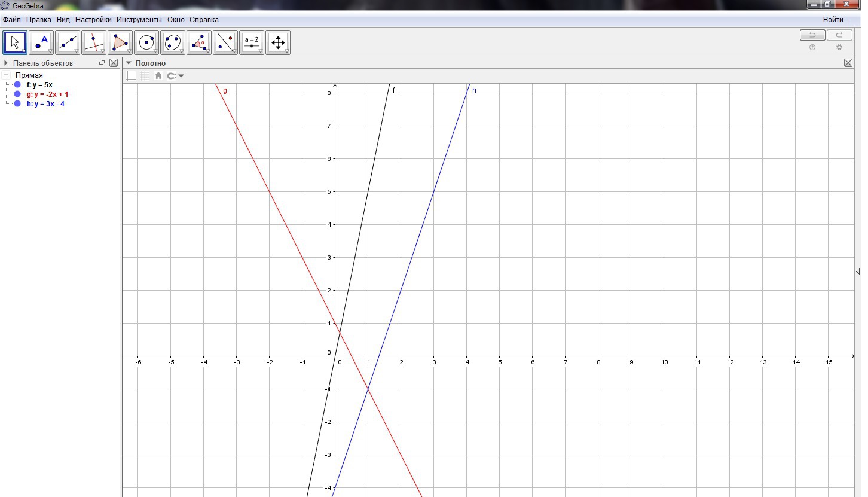Open the settings gear icon

[839, 47]
